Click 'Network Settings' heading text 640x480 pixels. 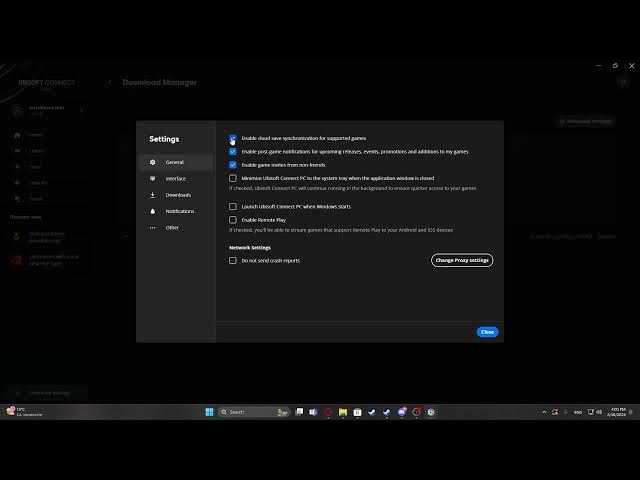[250, 248]
